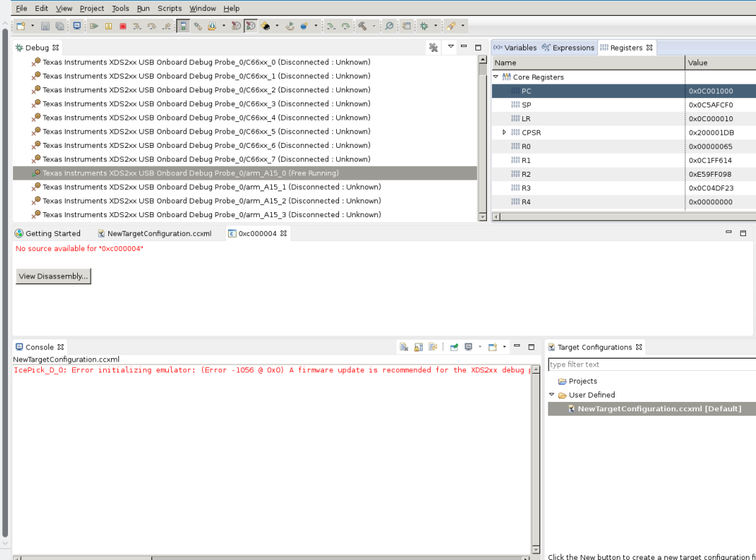Click the Terminate red stop icon
This screenshot has width=756, height=560.
click(123, 26)
